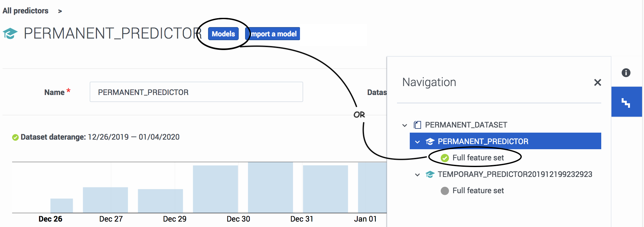Image resolution: width=644 pixels, height=227 pixels.
Task: Collapse the PERMANENT_DATASET tree node
Action: click(405, 125)
